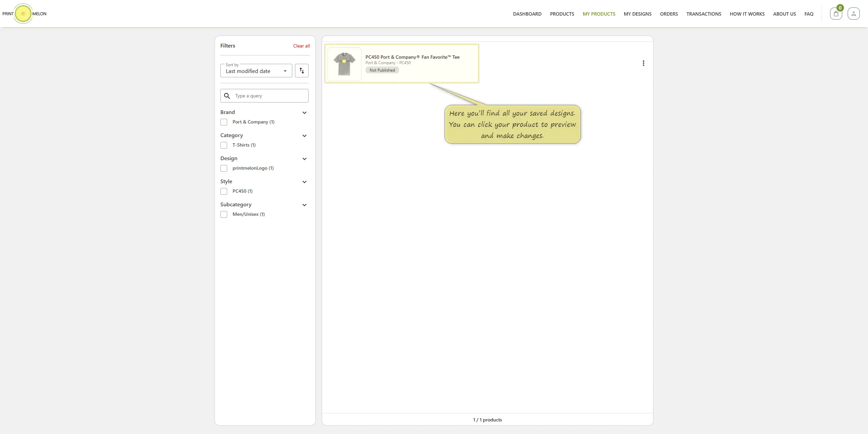Navigate to Orders
868x434 pixels.
point(669,14)
